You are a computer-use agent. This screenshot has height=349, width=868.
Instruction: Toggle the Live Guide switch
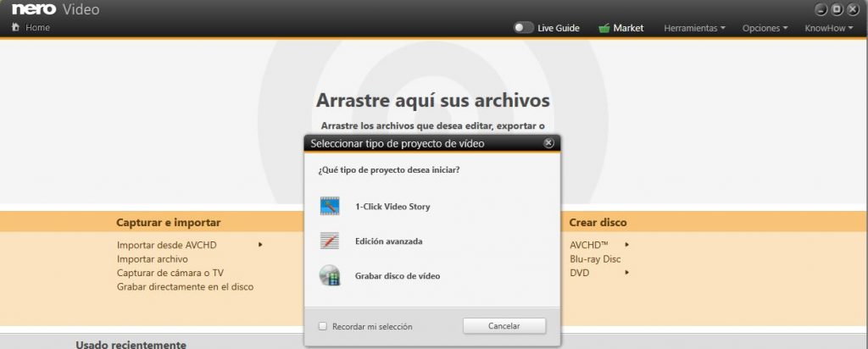[x=523, y=28]
